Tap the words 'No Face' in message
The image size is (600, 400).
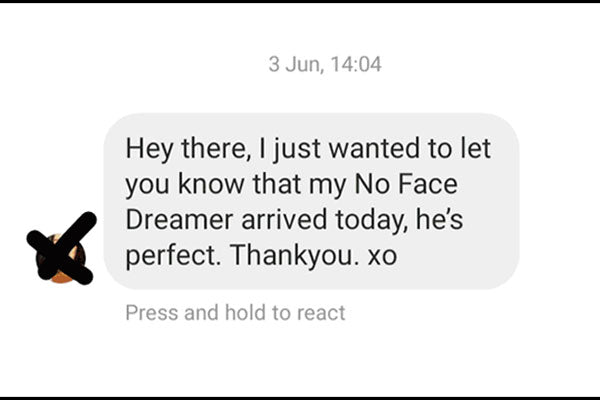point(406,184)
